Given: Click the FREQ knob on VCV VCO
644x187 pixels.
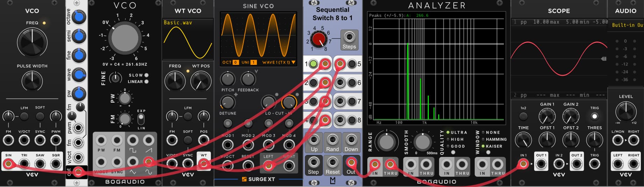Looking at the screenshot, I should 32,42.
